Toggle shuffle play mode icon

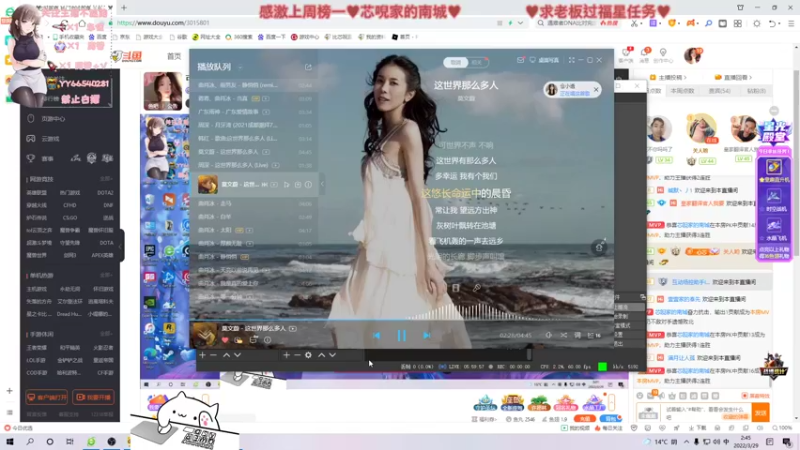(x=563, y=335)
